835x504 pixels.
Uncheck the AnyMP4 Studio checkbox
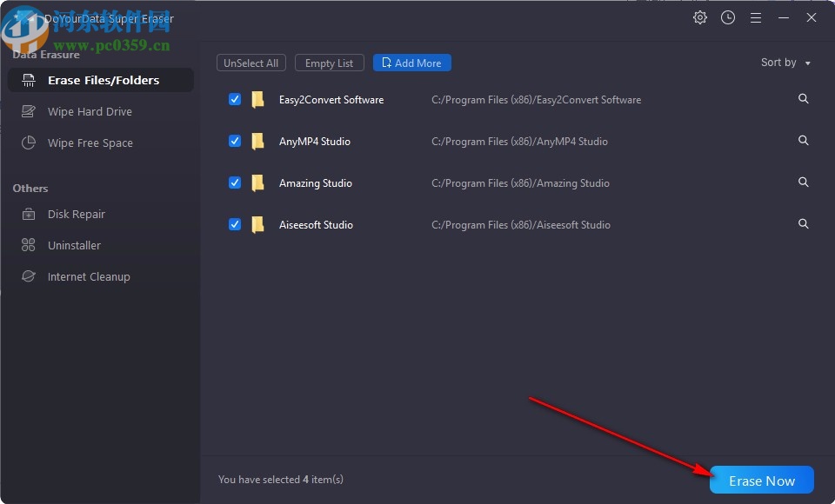coord(235,141)
